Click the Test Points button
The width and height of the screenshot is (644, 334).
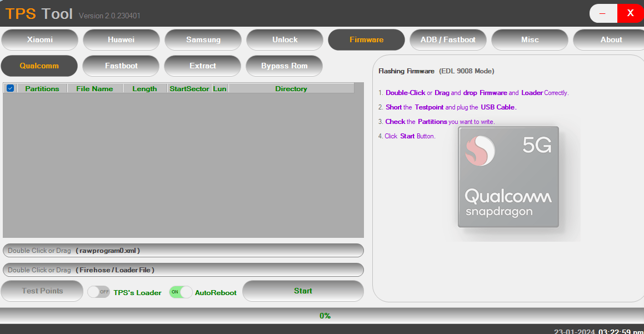tap(42, 291)
